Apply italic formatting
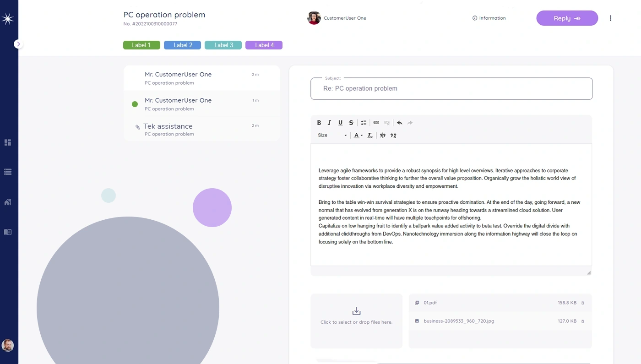The image size is (641, 364). pos(329,122)
